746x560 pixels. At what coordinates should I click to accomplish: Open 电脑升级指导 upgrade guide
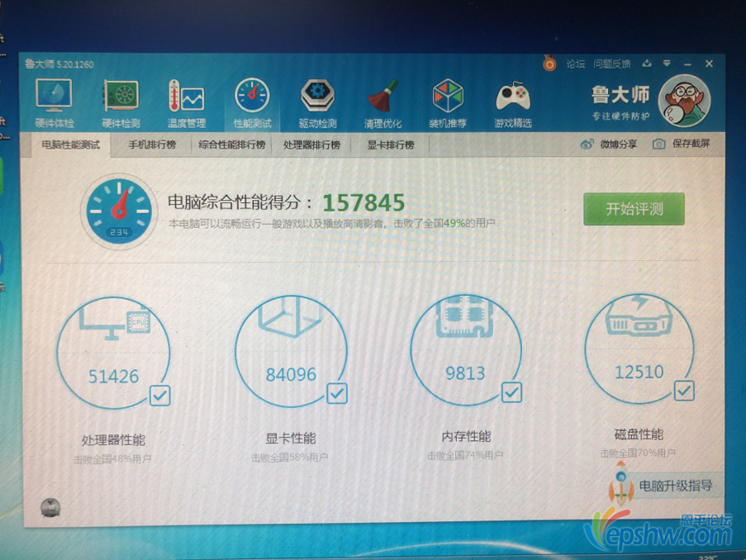point(676,486)
